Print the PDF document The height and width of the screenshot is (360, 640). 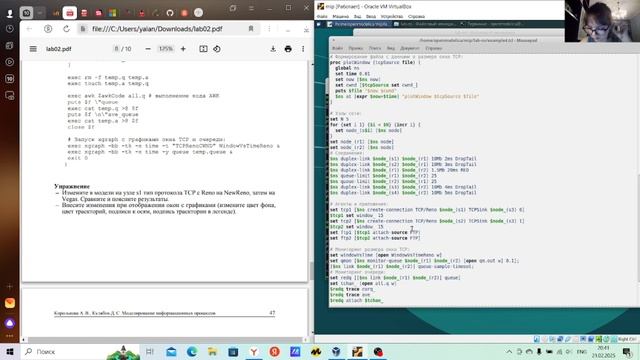pos(288,49)
